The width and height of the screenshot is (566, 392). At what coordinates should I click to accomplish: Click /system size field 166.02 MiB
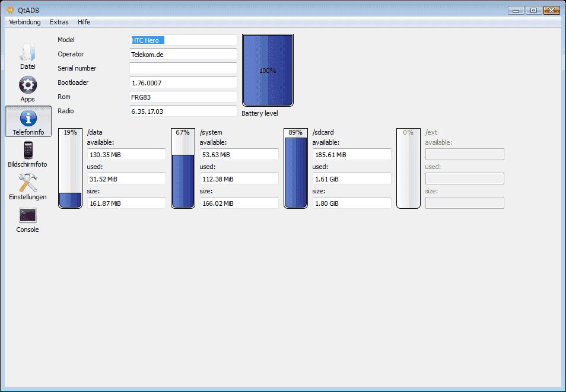(x=239, y=203)
